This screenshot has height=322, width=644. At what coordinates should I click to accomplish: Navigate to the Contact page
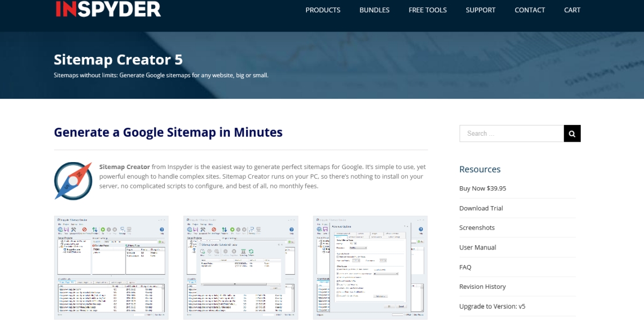530,10
